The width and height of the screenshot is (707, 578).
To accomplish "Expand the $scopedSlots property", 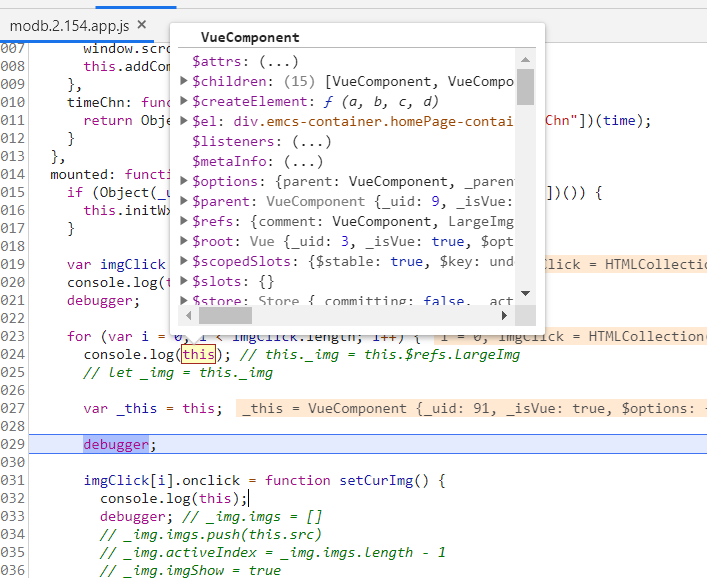I will tap(184, 261).
